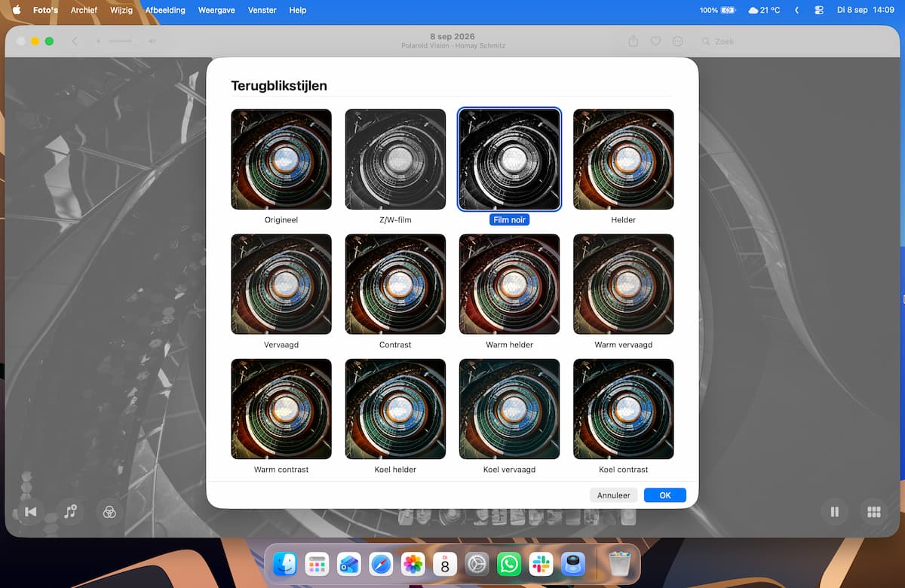Viewport: 905px width, 588px height.
Task: Check the battery status icon
Action: click(x=717, y=11)
